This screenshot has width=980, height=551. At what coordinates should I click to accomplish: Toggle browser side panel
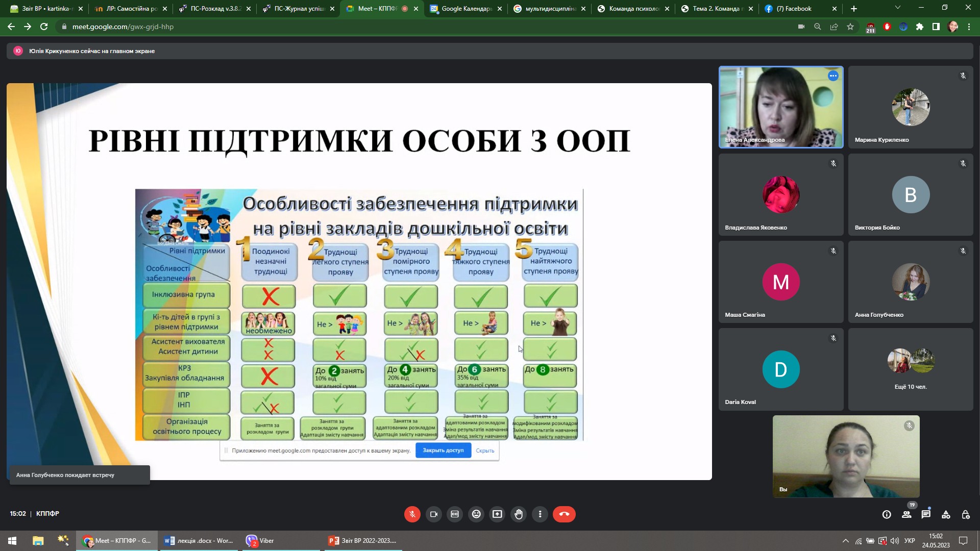(936, 27)
